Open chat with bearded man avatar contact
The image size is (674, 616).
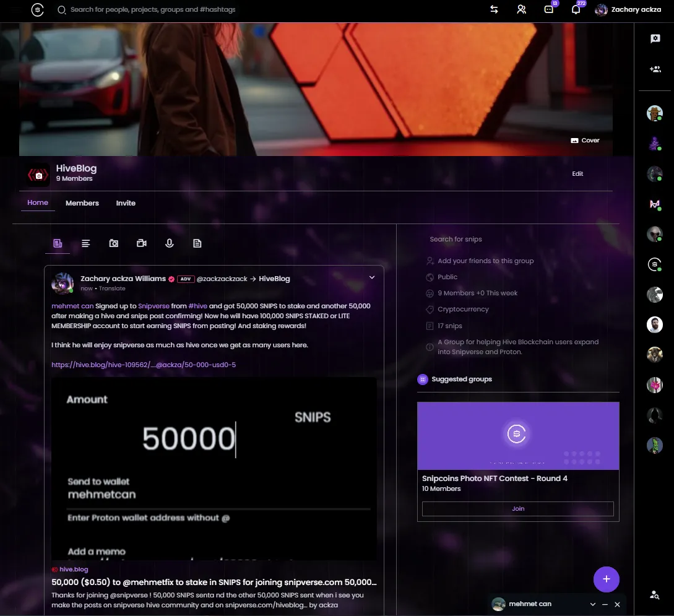click(655, 324)
